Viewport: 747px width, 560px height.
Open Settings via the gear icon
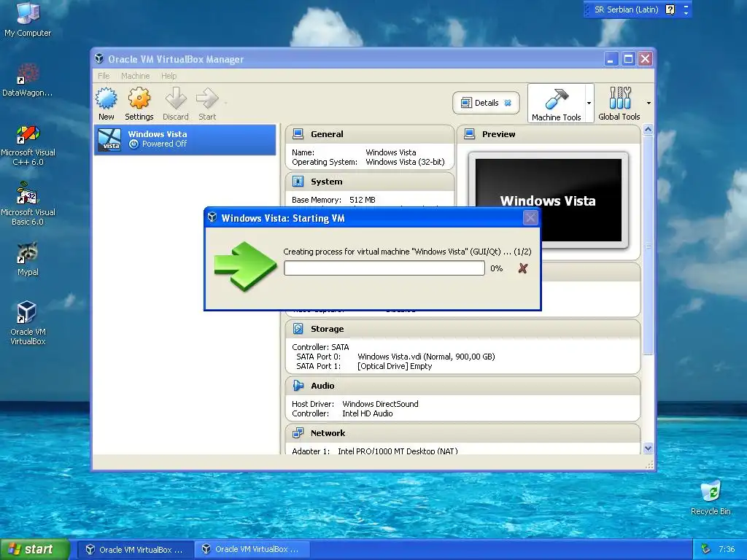click(x=139, y=98)
